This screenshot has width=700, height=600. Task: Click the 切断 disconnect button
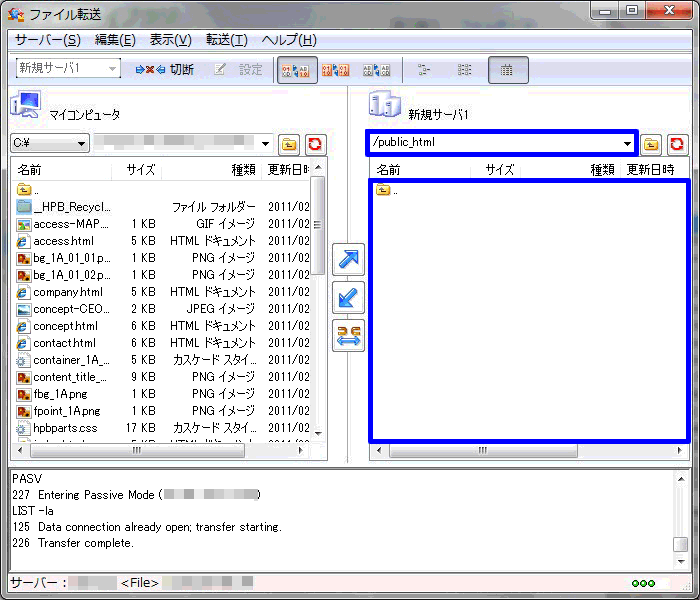pos(164,70)
